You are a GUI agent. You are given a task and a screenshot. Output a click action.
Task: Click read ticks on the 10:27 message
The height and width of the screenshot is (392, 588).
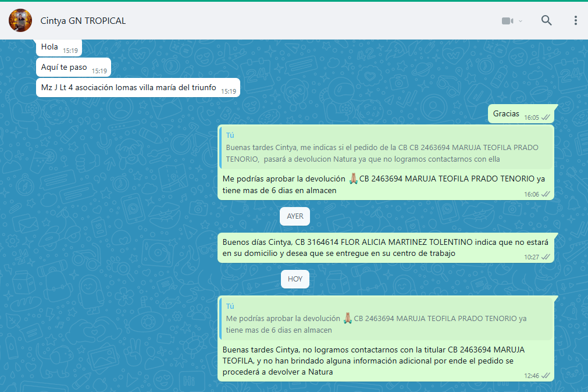point(546,257)
